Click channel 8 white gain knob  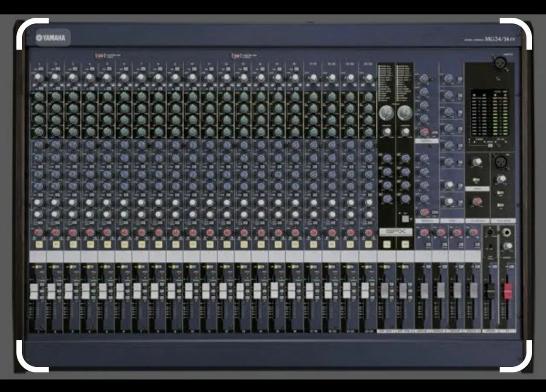pos(159,78)
